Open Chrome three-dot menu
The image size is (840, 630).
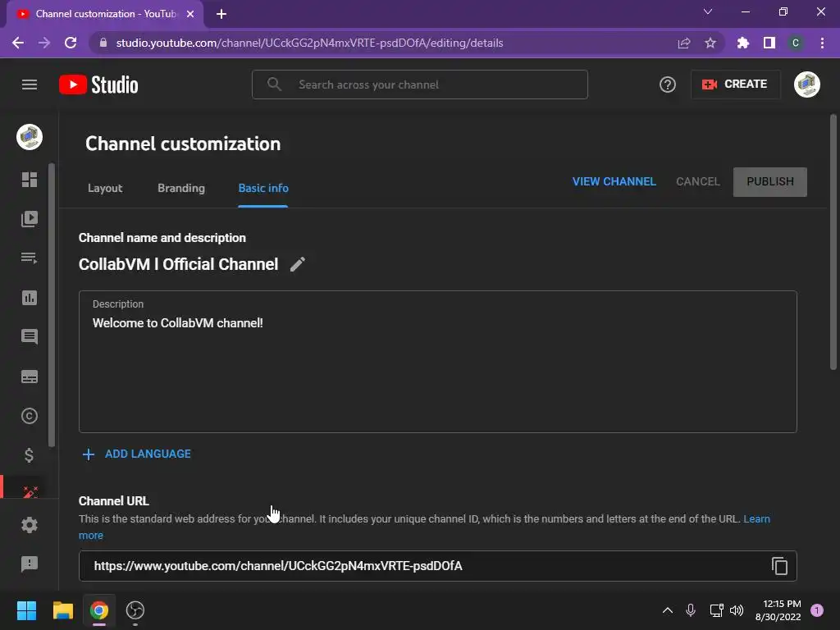pos(822,43)
